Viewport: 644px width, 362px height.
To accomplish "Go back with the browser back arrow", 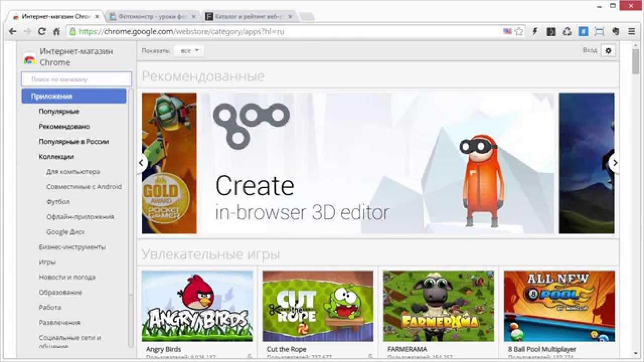I will (13, 31).
